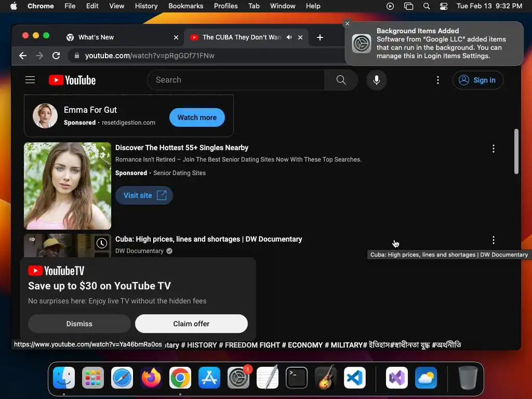This screenshot has width=532, height=399.
Task: Click Watch more on Emma For Gut ad
Action: click(x=197, y=117)
